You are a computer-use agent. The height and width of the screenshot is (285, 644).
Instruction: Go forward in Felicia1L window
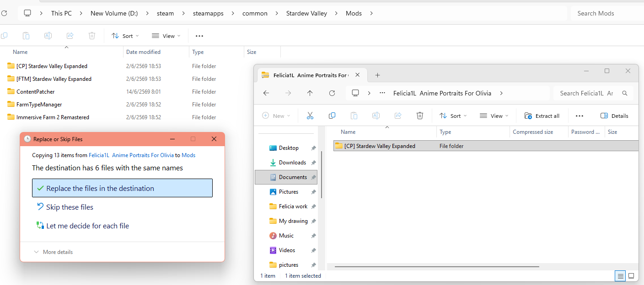[288, 93]
